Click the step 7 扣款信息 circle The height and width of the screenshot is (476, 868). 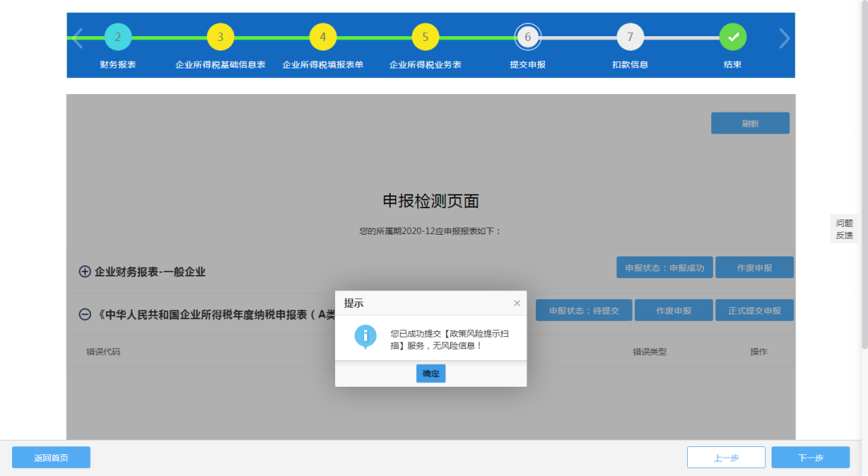[x=630, y=37]
